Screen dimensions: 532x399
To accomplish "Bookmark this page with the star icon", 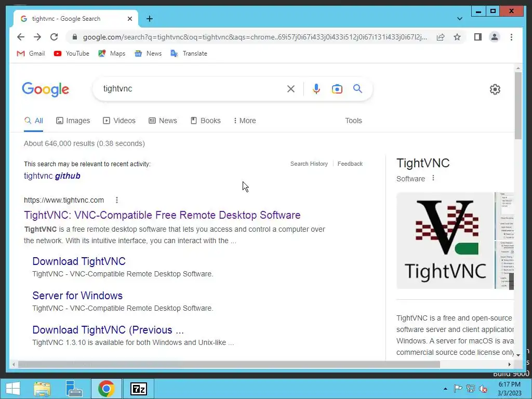I will click(457, 37).
